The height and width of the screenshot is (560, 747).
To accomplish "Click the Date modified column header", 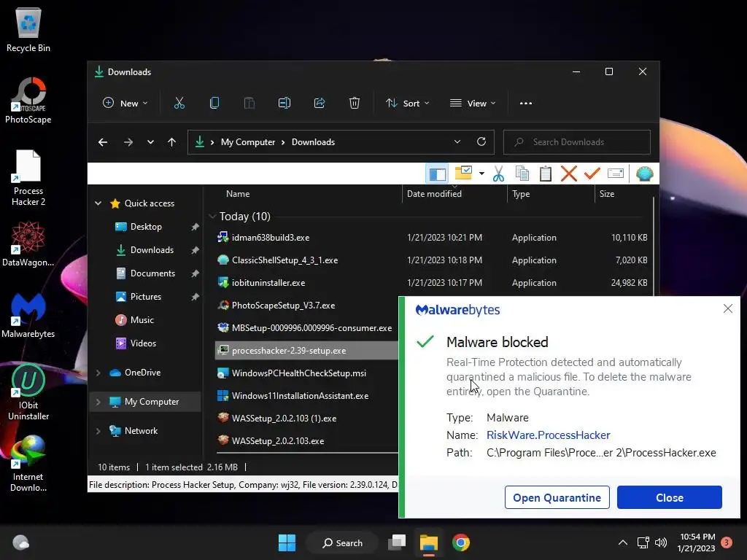I will 434,194.
